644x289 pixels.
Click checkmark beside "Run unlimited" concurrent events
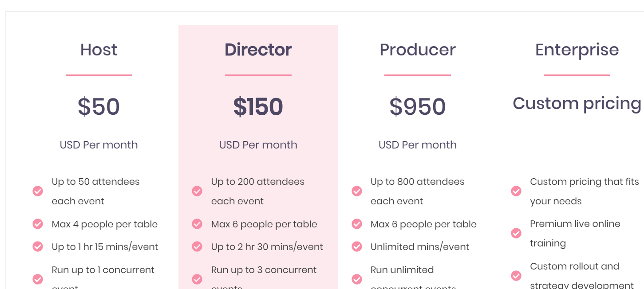click(357, 279)
